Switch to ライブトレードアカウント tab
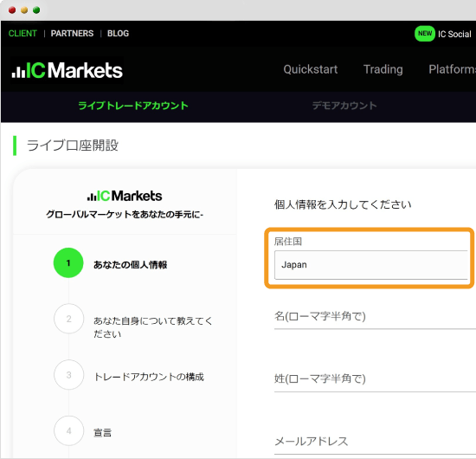Screen dimensions: 476x459 pyautogui.click(x=133, y=106)
